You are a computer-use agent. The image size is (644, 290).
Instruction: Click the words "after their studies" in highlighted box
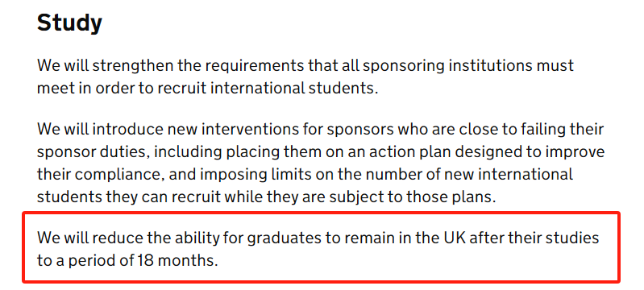click(x=534, y=238)
